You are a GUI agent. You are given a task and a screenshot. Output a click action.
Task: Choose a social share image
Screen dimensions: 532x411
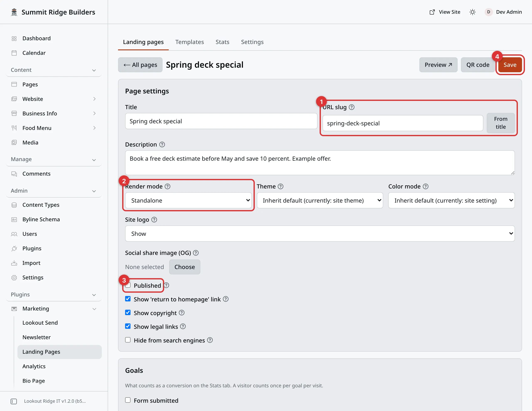tap(185, 267)
